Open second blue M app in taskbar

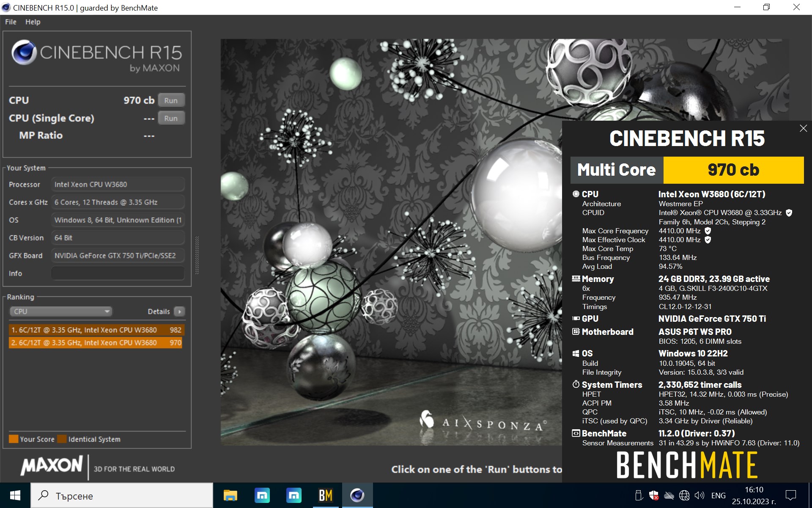pos(294,495)
